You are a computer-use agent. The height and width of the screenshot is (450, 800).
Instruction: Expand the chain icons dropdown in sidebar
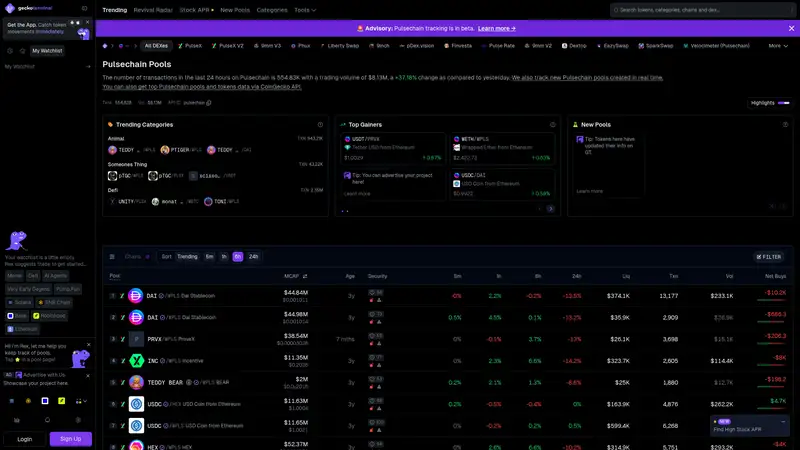click(x=81, y=401)
